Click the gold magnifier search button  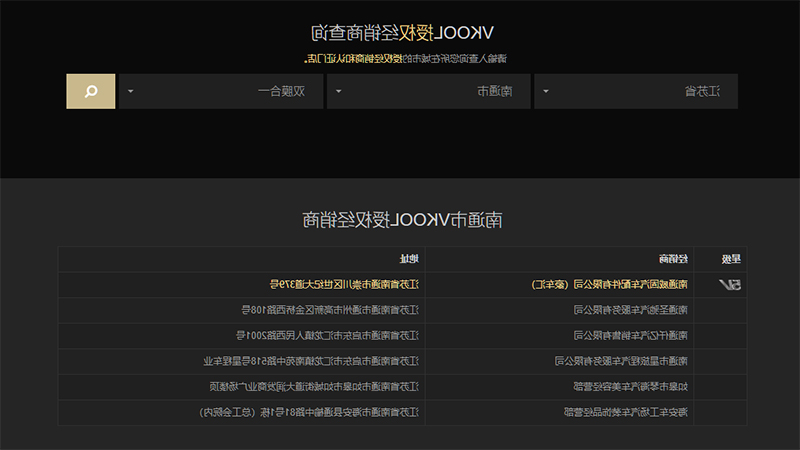pyautogui.click(x=91, y=91)
